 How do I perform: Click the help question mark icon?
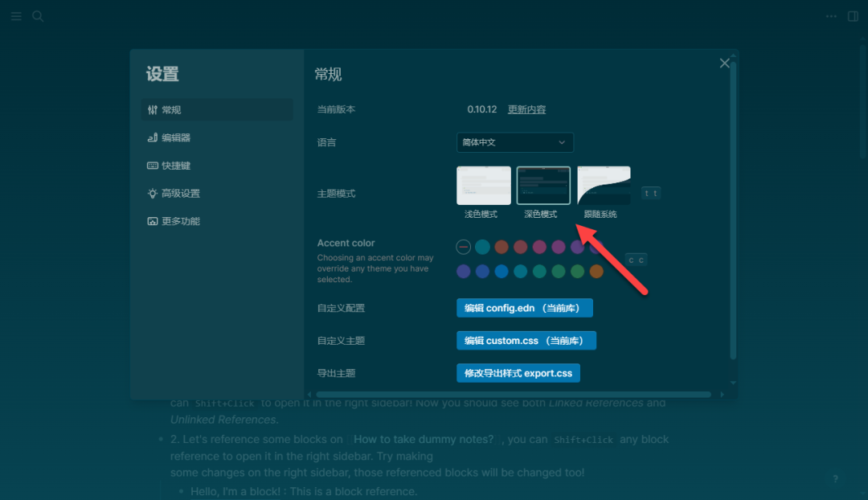coord(834,478)
